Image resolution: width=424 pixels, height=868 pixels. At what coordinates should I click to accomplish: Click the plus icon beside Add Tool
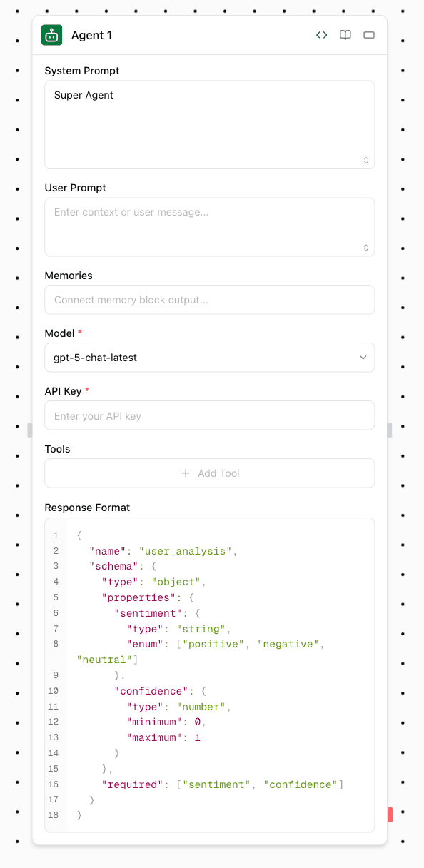[x=186, y=473]
